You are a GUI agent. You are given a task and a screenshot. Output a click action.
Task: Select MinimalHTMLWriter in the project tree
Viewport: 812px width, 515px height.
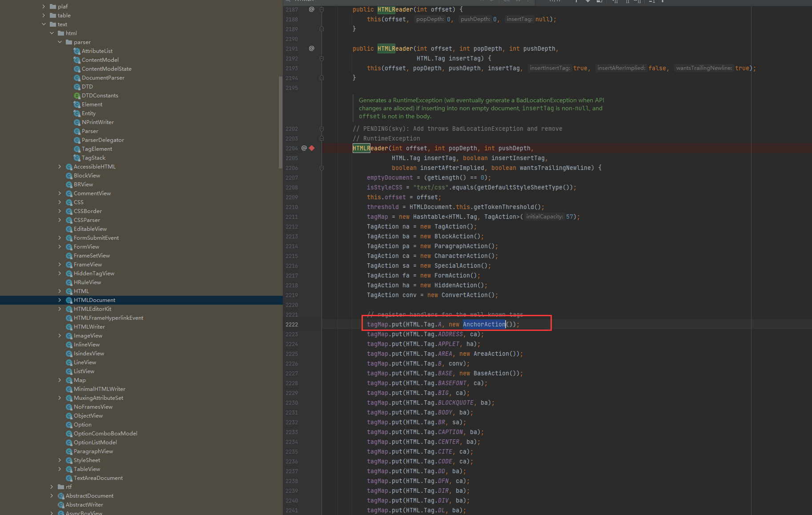(x=100, y=389)
